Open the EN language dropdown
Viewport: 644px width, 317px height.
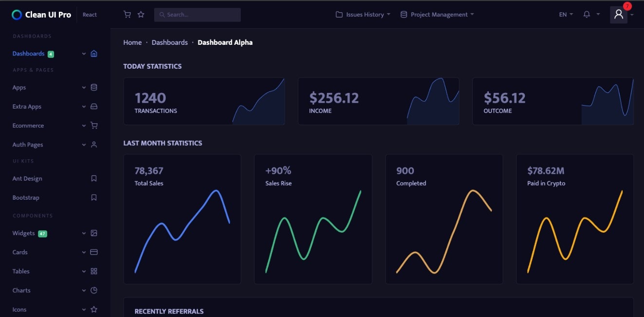point(566,15)
